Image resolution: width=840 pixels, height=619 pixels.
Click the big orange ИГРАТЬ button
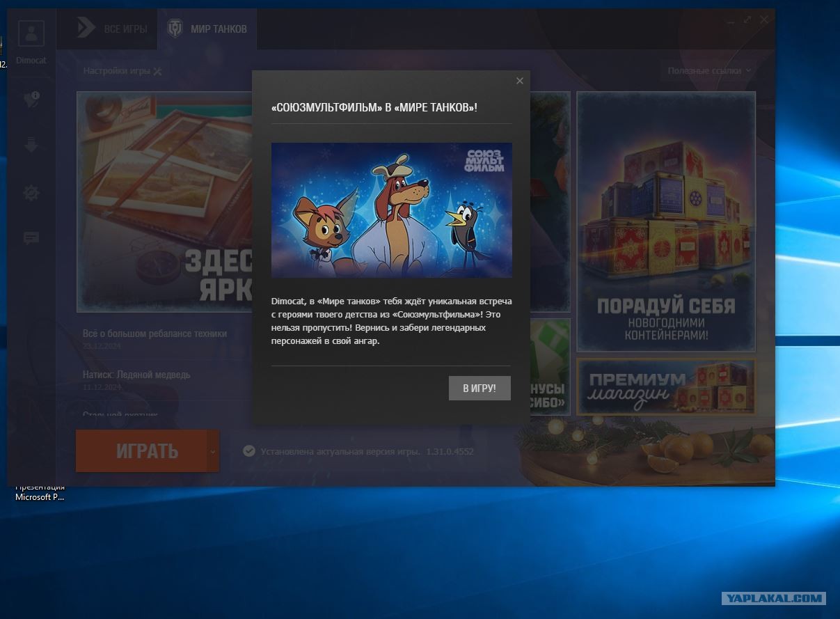click(141, 450)
